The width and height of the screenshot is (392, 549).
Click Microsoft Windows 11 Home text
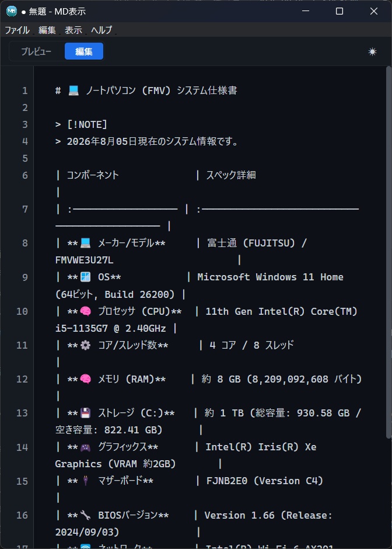[270, 277]
